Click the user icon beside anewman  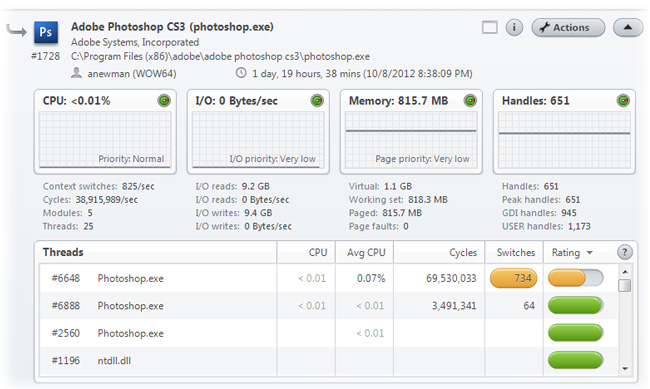point(76,73)
